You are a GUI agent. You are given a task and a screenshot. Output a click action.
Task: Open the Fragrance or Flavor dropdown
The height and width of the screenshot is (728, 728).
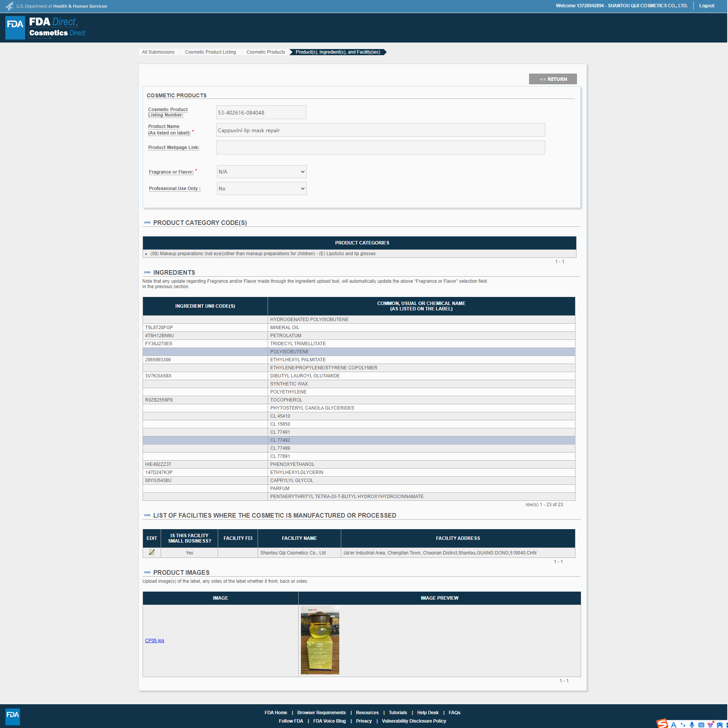coord(261,172)
